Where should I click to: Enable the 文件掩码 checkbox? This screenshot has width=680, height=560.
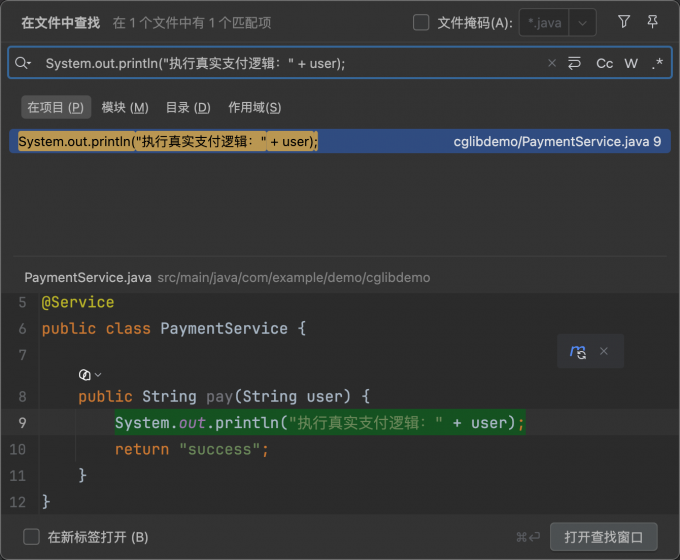pos(421,23)
